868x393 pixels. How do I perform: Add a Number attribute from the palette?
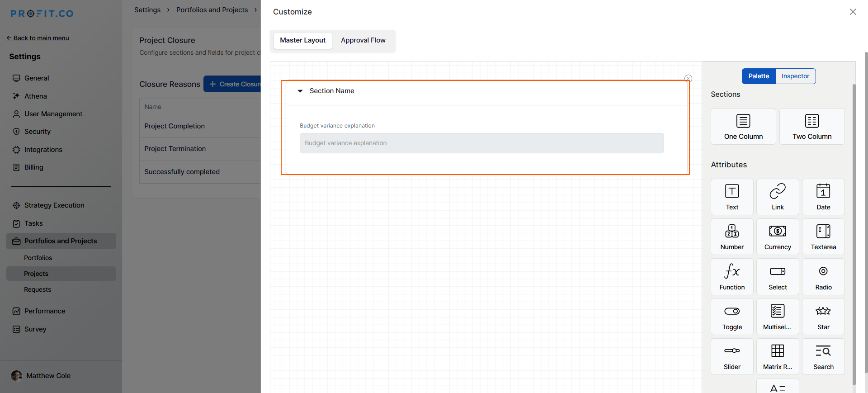pos(732,237)
